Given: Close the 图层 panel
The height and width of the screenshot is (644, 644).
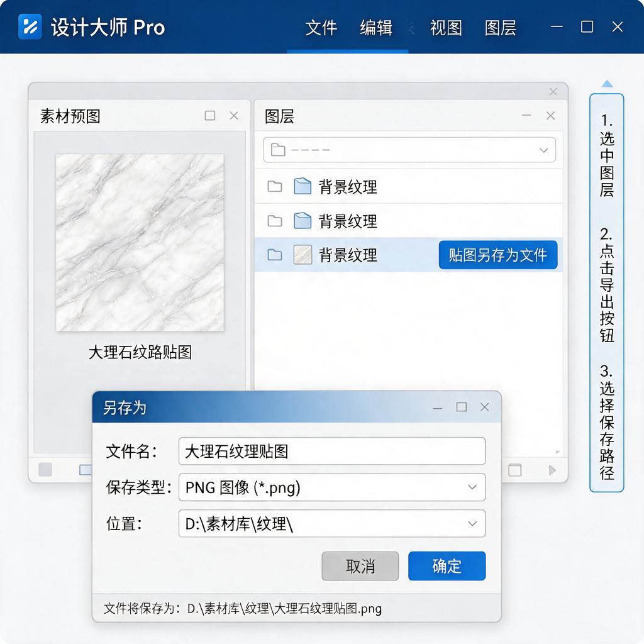Looking at the screenshot, I should coord(551,116).
